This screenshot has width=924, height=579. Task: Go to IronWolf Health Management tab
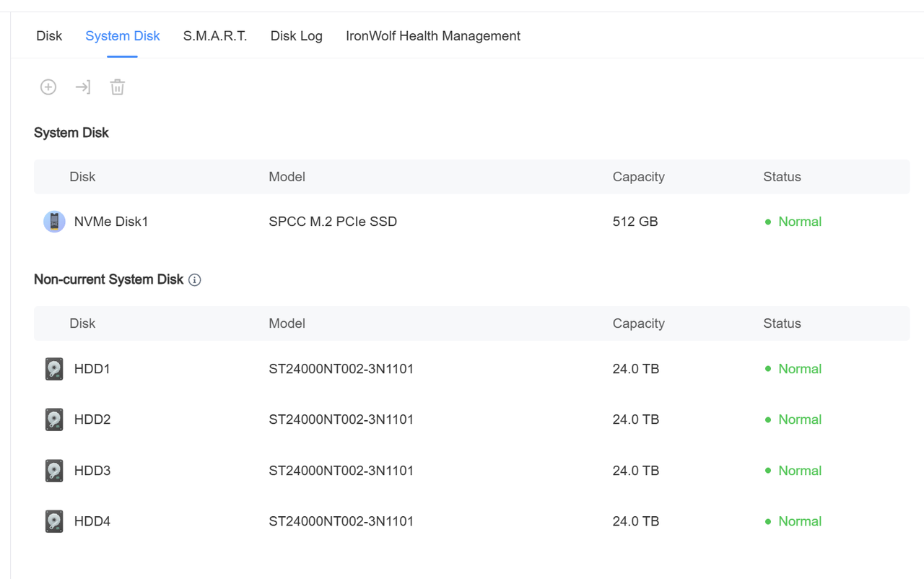coord(433,36)
